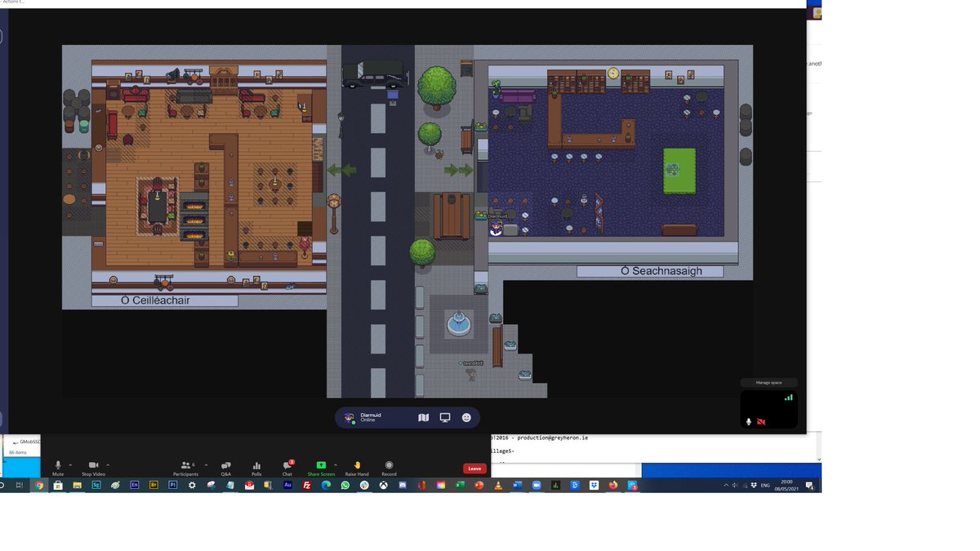Screen dimensions: 980x551
Task: Show hidden system tray icons
Action: click(x=726, y=485)
